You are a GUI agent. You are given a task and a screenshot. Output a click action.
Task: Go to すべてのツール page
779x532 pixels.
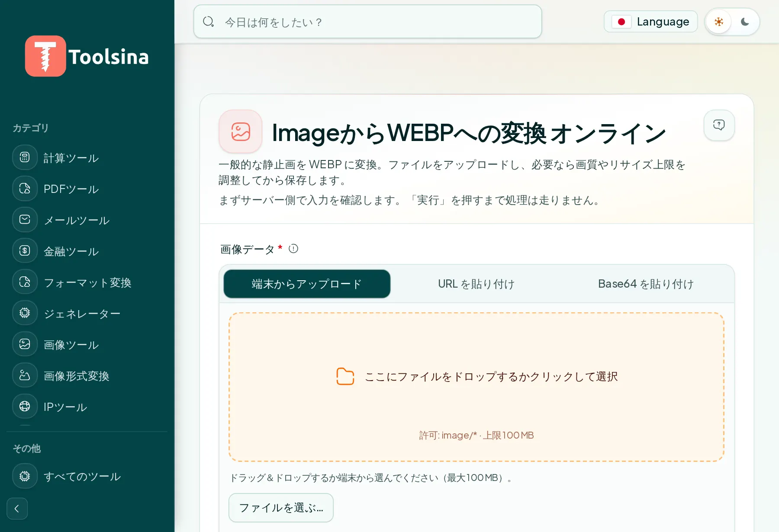(87, 476)
